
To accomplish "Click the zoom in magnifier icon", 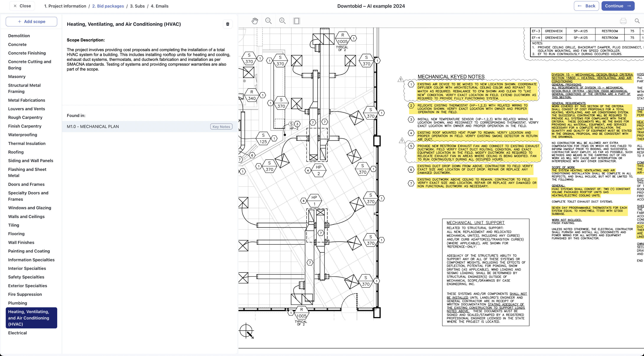I will pyautogui.click(x=283, y=21).
